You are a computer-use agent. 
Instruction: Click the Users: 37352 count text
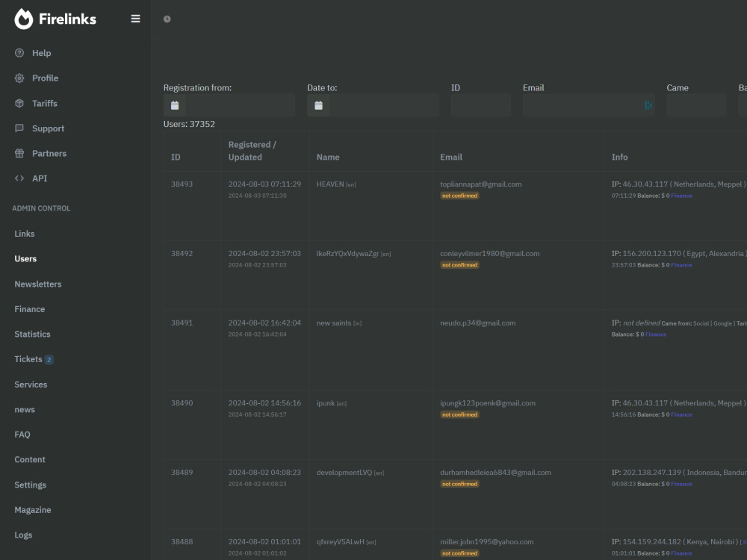189,124
